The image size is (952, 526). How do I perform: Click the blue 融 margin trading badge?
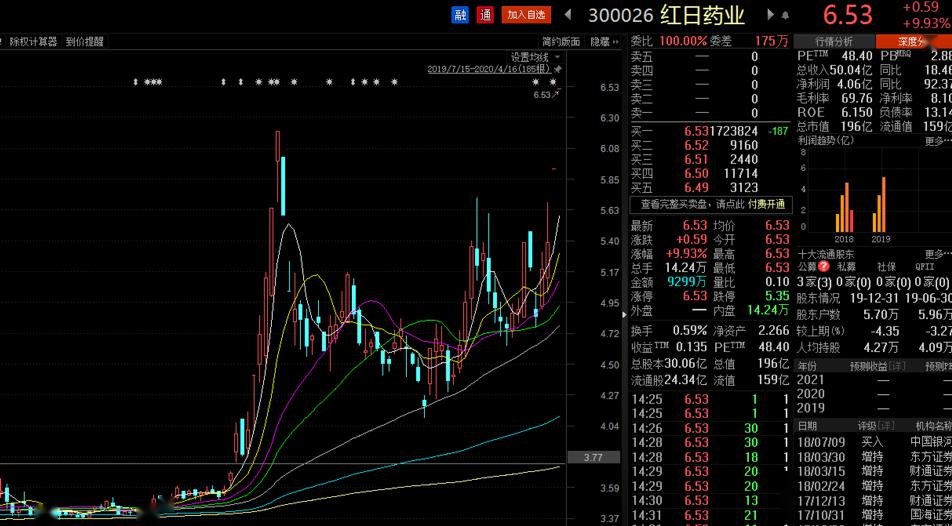tap(460, 15)
